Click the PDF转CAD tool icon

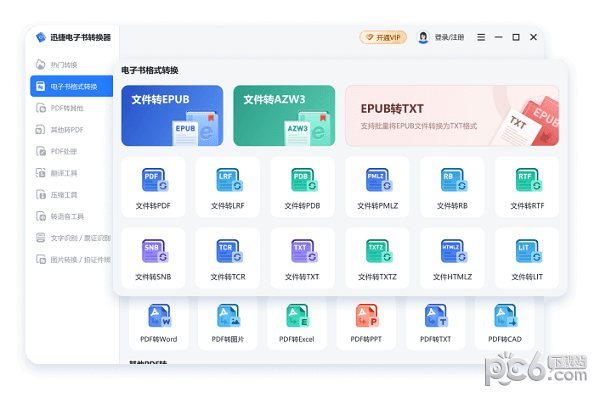coord(505,315)
